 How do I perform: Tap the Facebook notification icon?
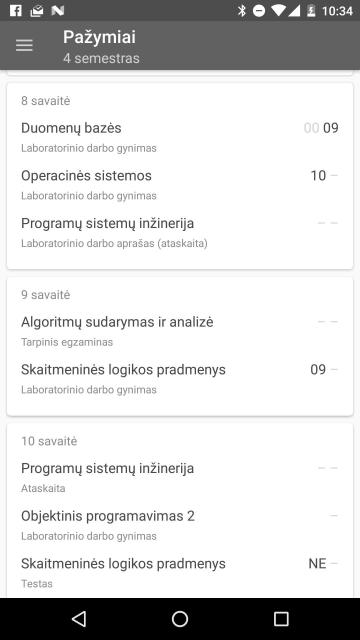click(16, 11)
